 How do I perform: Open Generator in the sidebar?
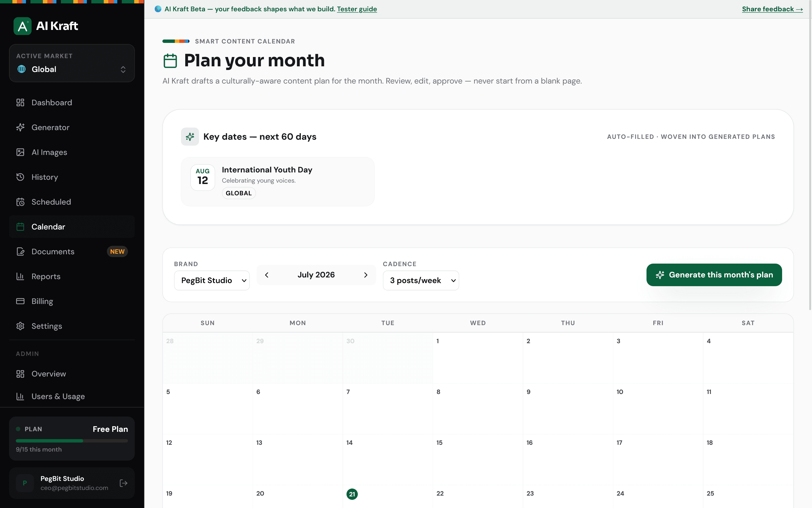point(72,127)
